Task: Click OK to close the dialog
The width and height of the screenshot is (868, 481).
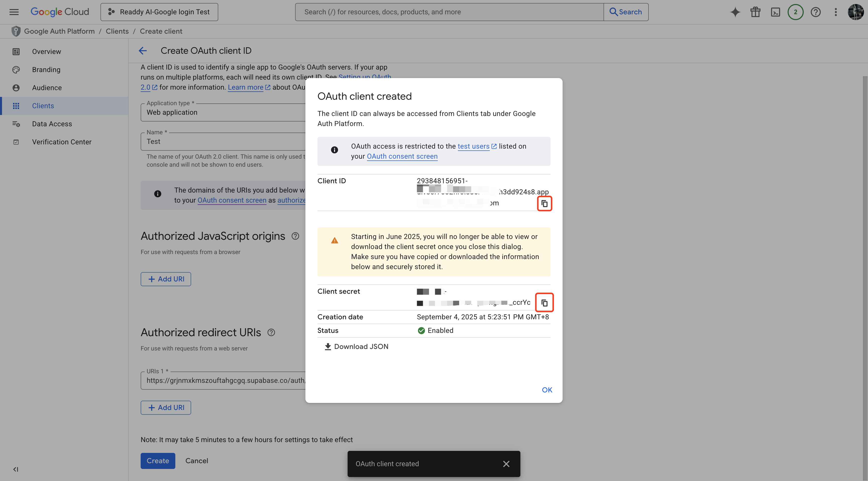Action: [x=547, y=390]
